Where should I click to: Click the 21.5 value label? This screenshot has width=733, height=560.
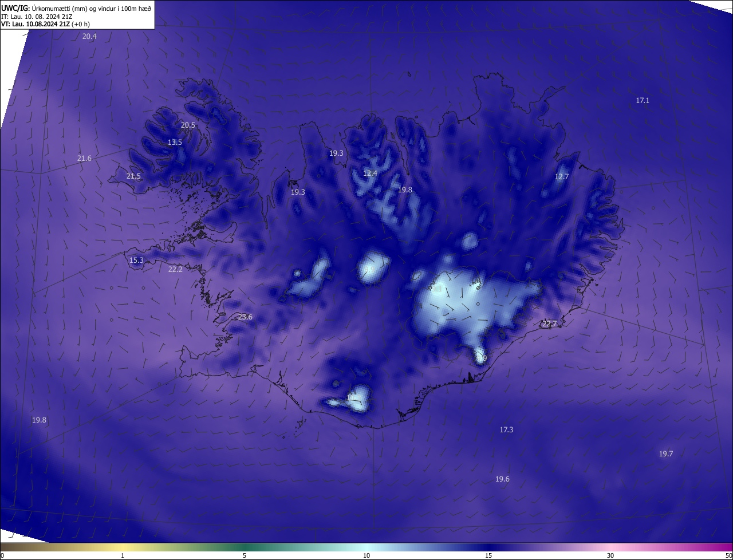point(133,176)
